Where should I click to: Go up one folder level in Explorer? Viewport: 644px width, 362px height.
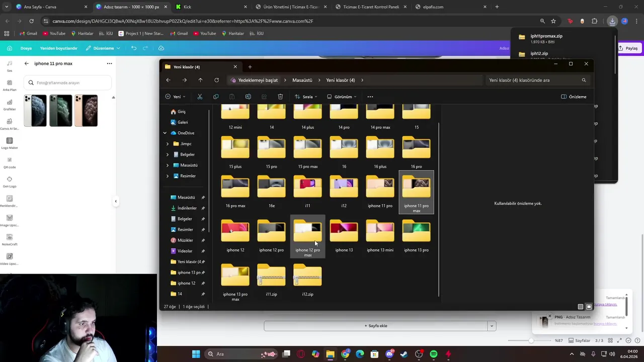pyautogui.click(x=200, y=80)
